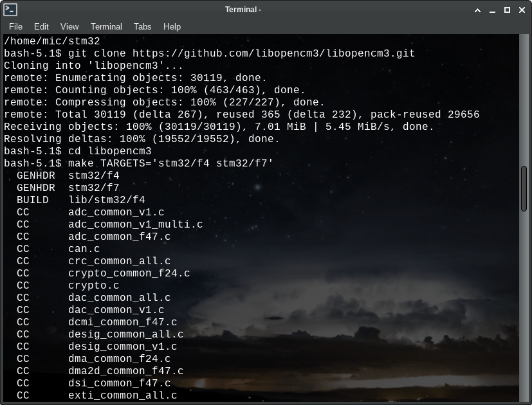Roll up window with the up-arrow button
This screenshot has width=532, height=405.
point(478,10)
